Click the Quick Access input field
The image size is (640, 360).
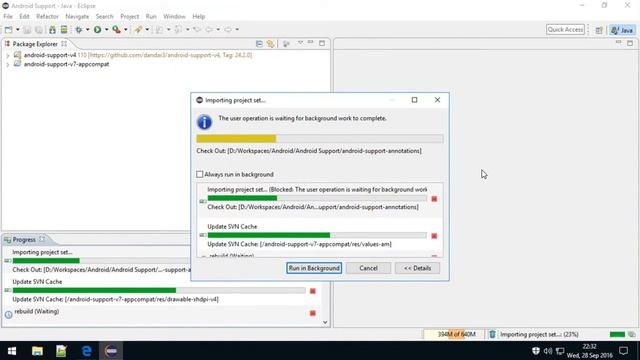[565, 29]
